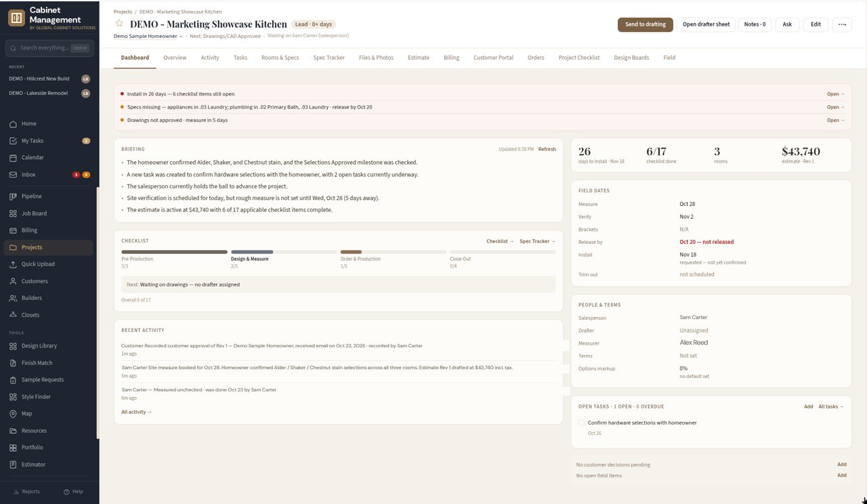Open the Design Boards tab

click(x=631, y=58)
